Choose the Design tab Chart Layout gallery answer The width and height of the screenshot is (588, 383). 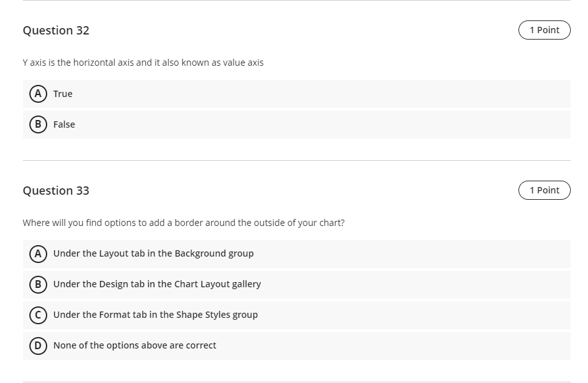point(157,284)
